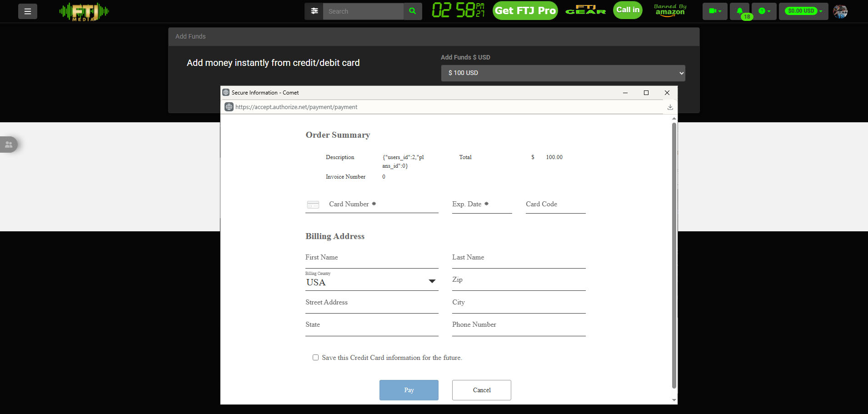Click the Cancel button
This screenshot has height=414, width=868.
481,390
